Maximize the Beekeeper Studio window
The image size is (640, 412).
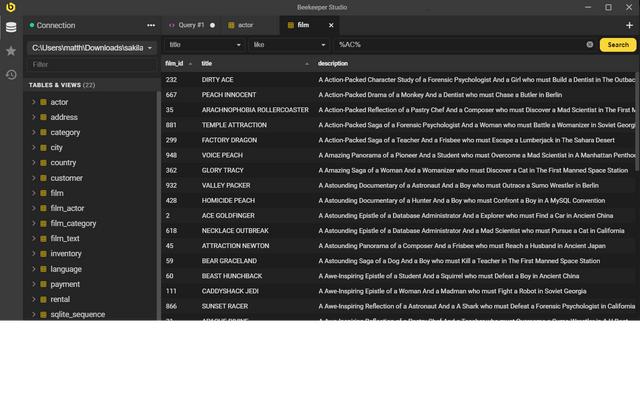(x=608, y=7)
